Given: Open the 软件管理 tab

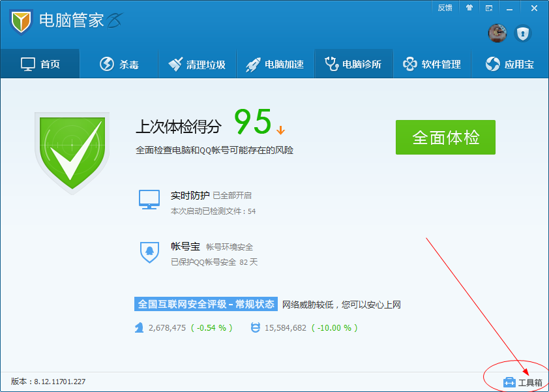Looking at the screenshot, I should pos(432,63).
